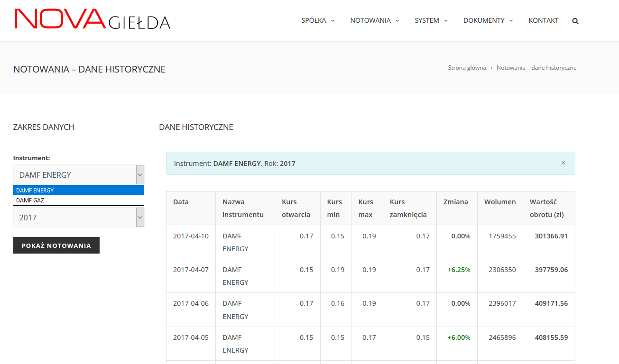Image resolution: width=619 pixels, height=364 pixels.
Task: Go to the Kontakt page
Action: click(x=544, y=20)
